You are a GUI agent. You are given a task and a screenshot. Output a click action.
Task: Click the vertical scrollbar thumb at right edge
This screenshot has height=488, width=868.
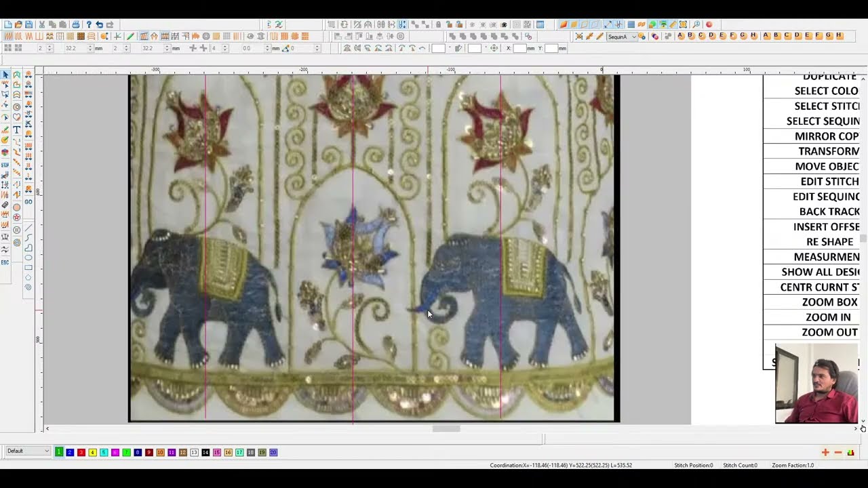point(863,239)
